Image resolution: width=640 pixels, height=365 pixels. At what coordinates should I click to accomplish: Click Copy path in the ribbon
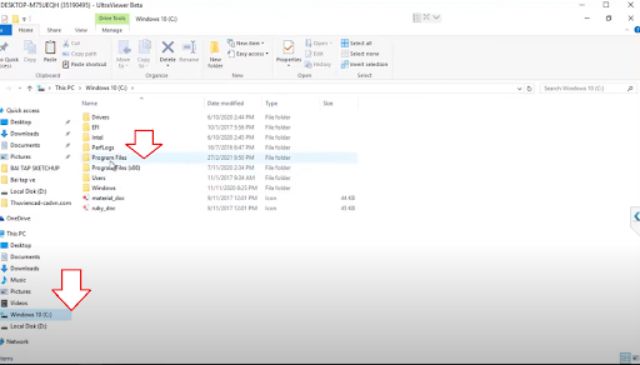(79, 54)
